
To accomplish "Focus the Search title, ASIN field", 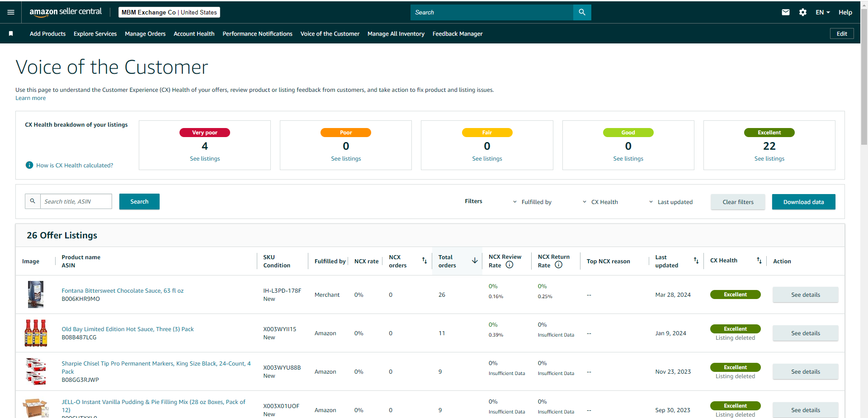I will tap(76, 201).
